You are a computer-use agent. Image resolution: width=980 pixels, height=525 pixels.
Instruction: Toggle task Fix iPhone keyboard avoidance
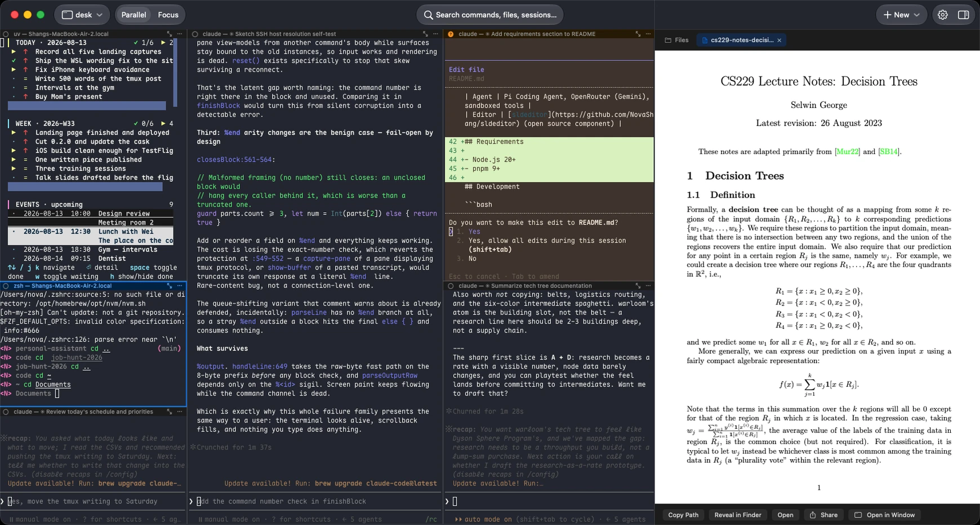[14, 70]
